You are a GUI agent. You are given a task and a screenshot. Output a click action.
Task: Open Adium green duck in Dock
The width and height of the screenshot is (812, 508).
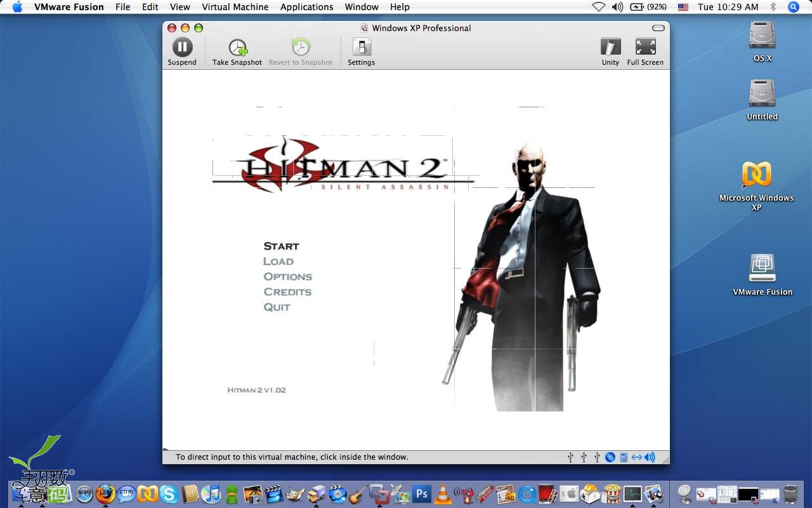232,493
